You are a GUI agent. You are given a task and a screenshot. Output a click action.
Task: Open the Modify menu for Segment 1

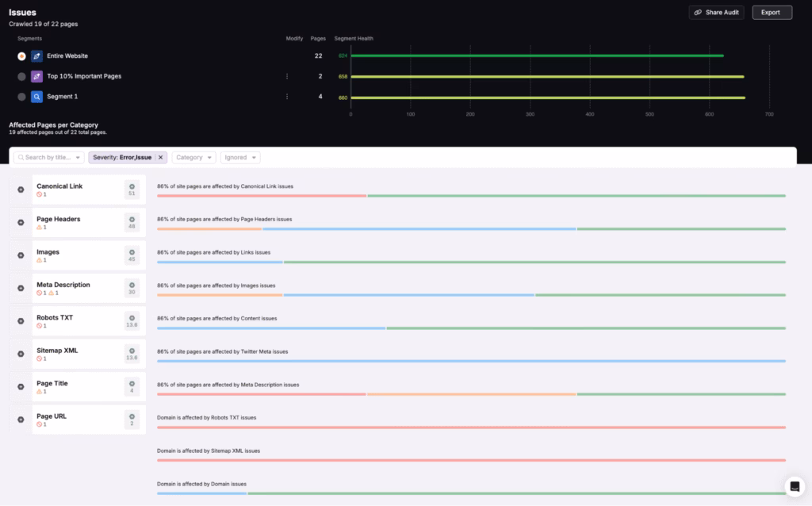[287, 96]
